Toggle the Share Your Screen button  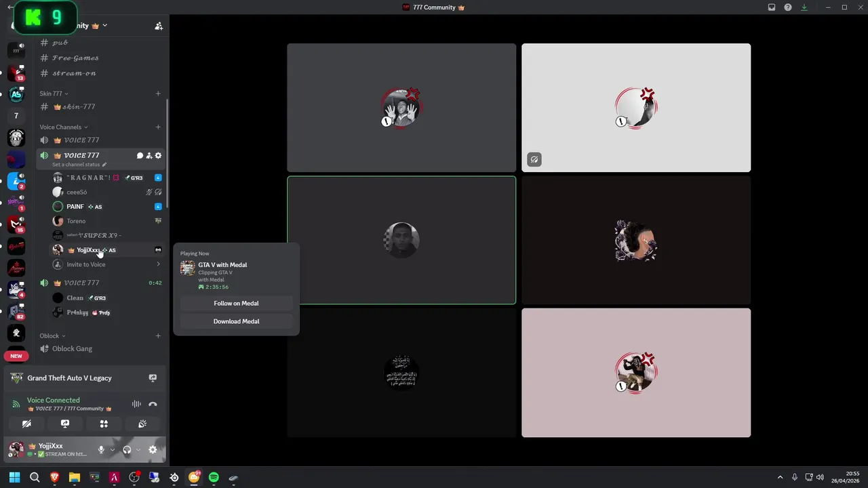[x=65, y=424]
